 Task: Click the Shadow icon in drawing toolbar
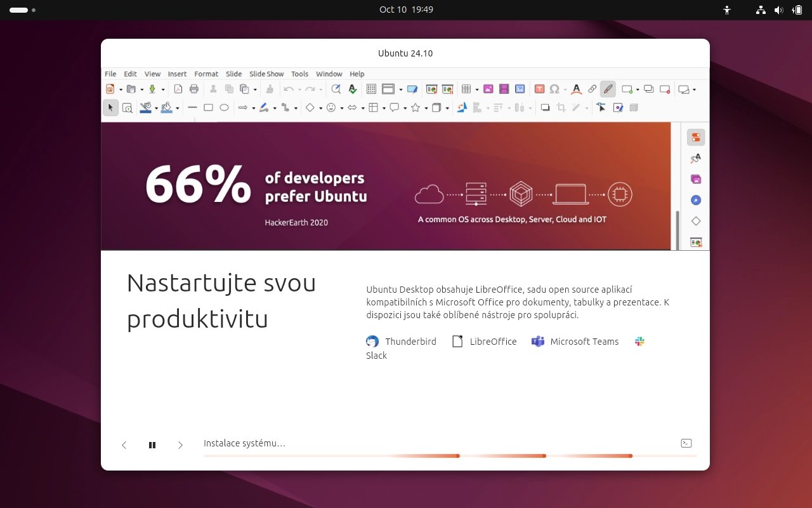(545, 108)
